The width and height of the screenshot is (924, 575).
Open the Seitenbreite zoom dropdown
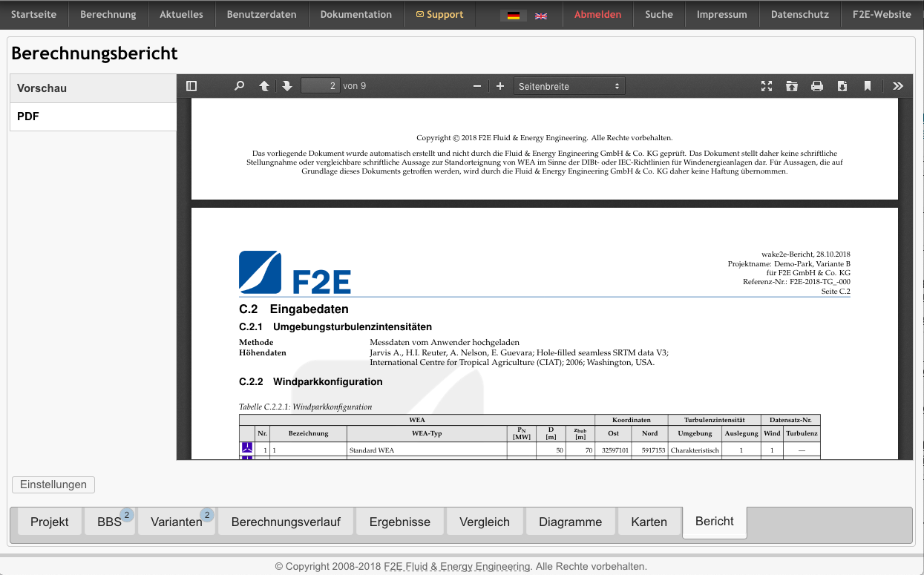click(569, 86)
